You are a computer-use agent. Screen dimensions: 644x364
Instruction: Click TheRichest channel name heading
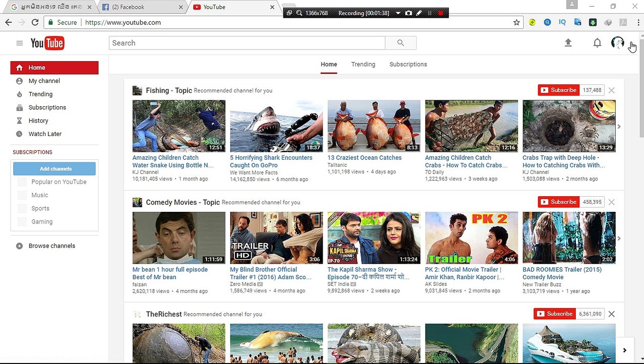(x=164, y=314)
